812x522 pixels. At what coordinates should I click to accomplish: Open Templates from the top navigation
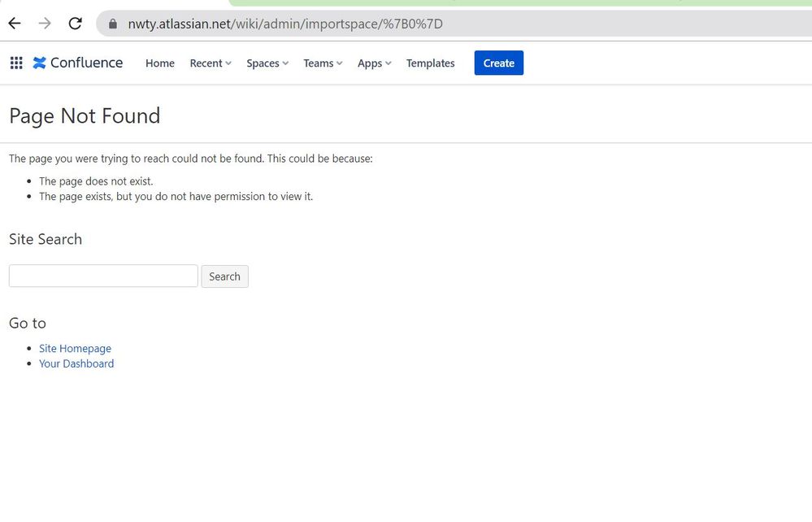[430, 63]
